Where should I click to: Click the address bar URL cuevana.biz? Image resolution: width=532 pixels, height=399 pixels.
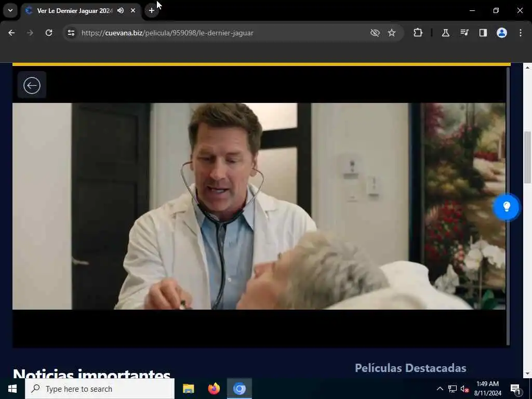coord(167,33)
